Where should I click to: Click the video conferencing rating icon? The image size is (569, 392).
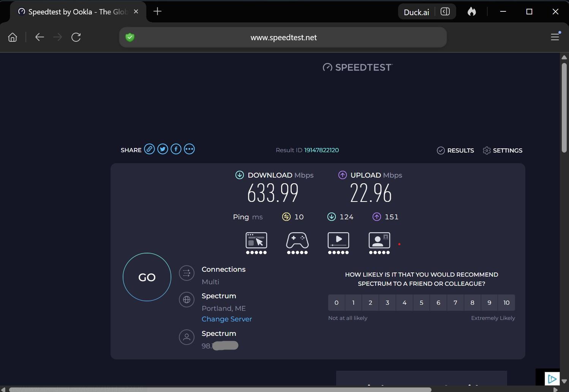[379, 243]
